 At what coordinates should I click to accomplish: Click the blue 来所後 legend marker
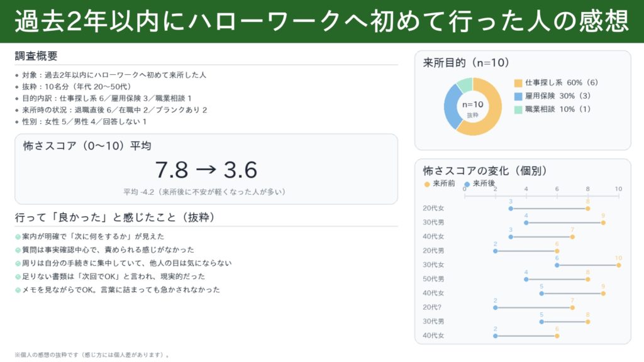pos(467,184)
